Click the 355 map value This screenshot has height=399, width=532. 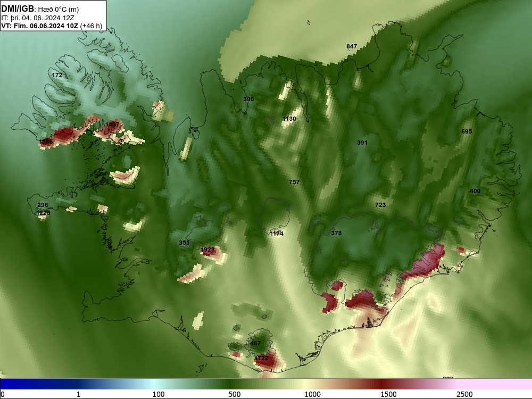(x=184, y=243)
